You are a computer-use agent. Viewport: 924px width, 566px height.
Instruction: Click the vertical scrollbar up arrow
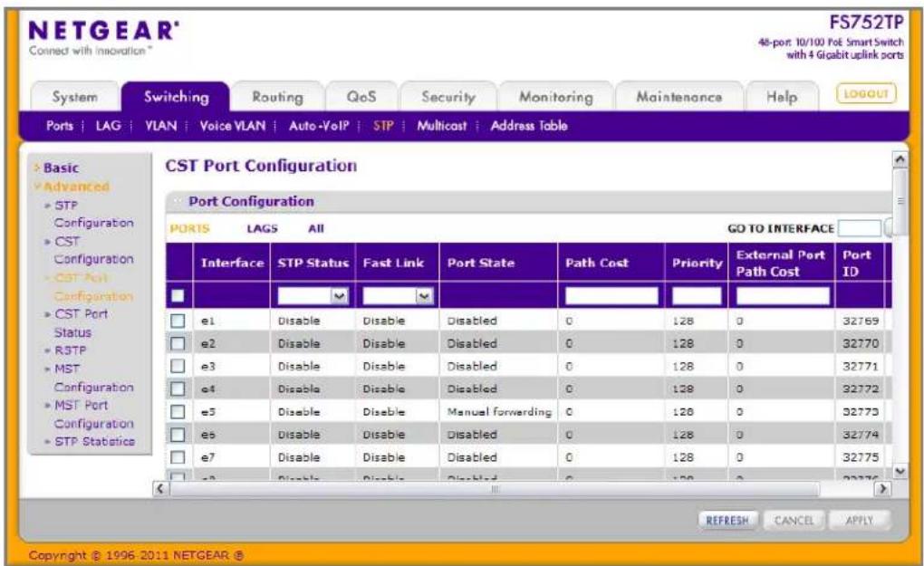[x=900, y=159]
